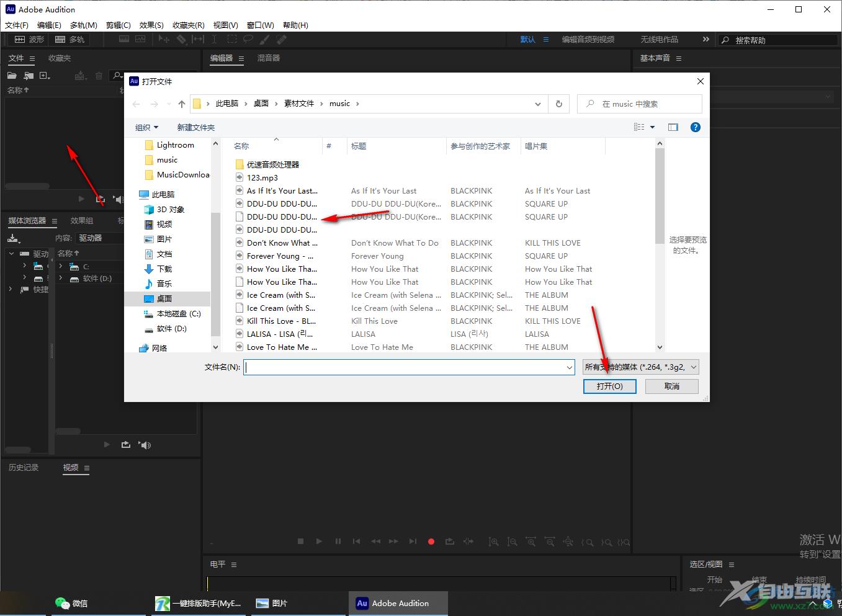
Task: Switch to the Favorites tab
Action: coord(60,58)
